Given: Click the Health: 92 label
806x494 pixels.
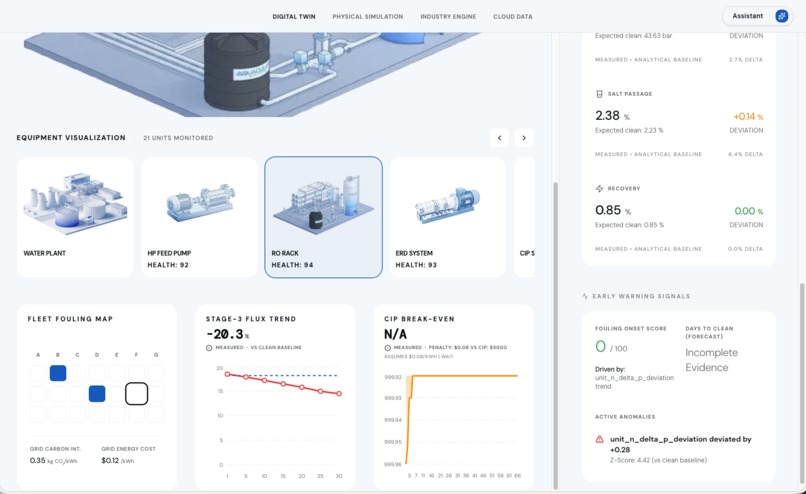Looking at the screenshot, I should 168,265.
